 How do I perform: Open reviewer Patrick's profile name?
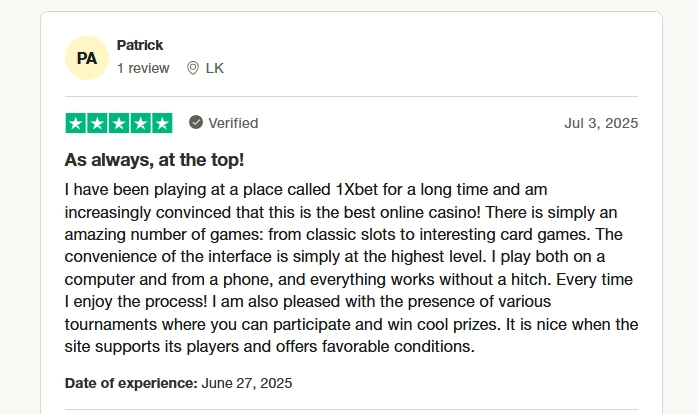(140, 45)
